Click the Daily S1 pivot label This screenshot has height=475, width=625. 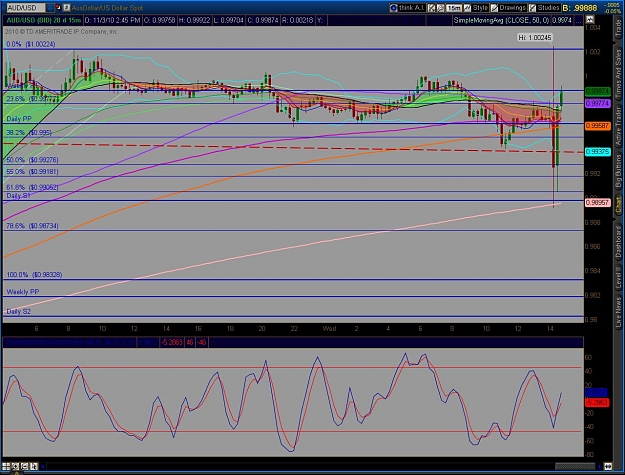click(18, 196)
